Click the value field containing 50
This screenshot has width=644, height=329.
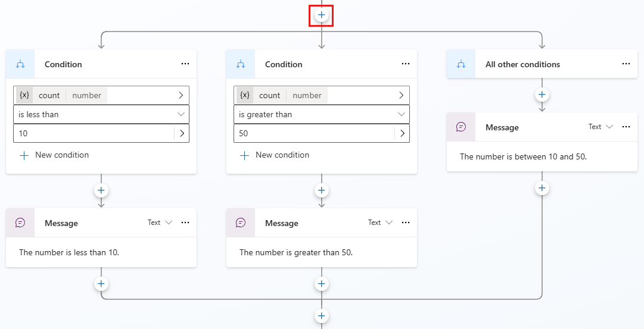(313, 133)
